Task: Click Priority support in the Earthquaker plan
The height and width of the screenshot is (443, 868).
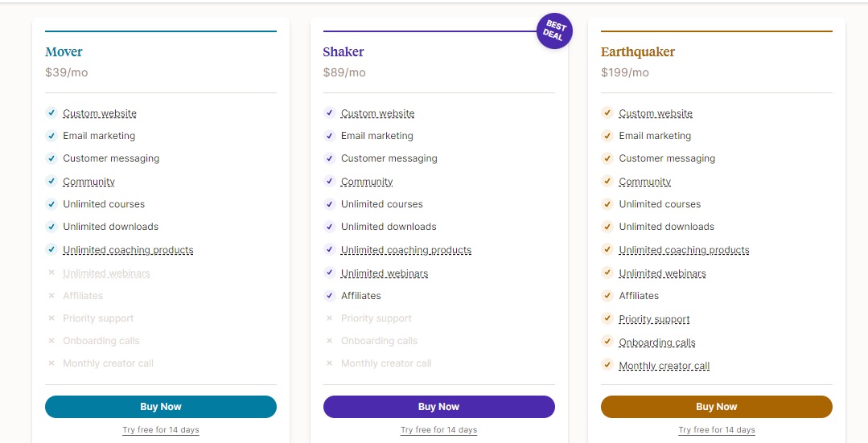Action: tap(654, 319)
